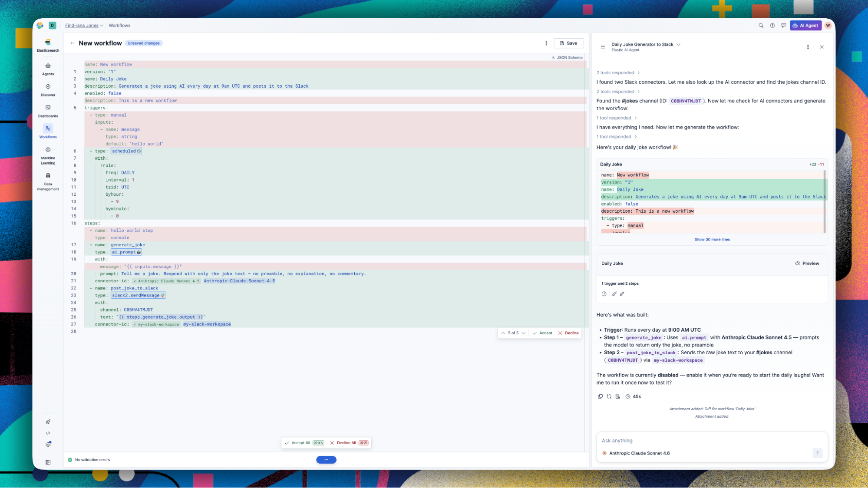Go to the previous change with the up chevron
Screen dimensions: 868x488
coord(503,333)
